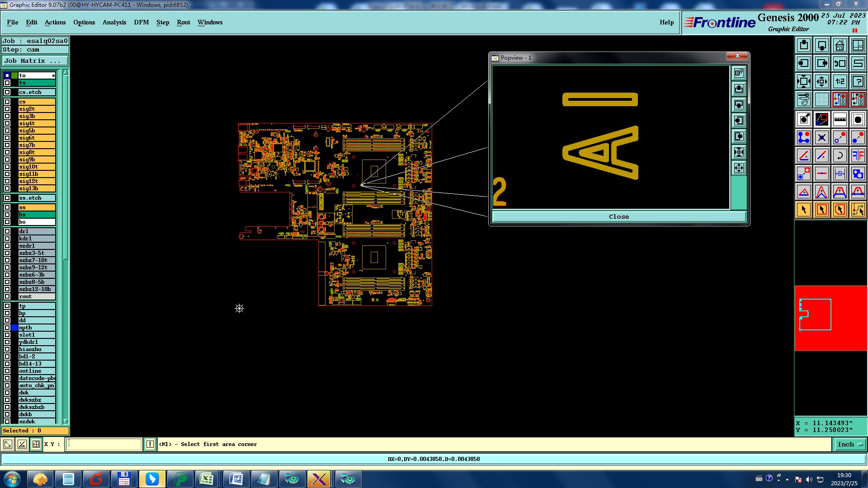Screen dimensions: 868x488
Task: Select the 1:2 zoom scale icon
Action: tap(840, 81)
